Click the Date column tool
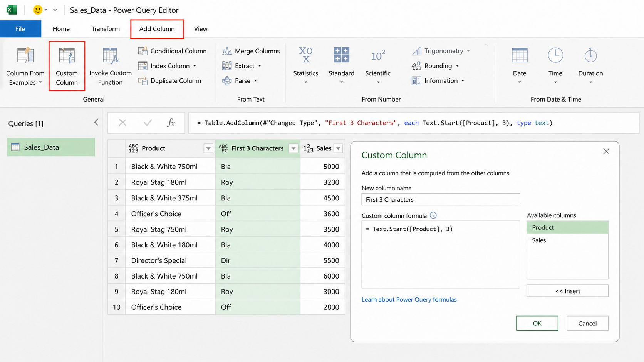 [519, 65]
